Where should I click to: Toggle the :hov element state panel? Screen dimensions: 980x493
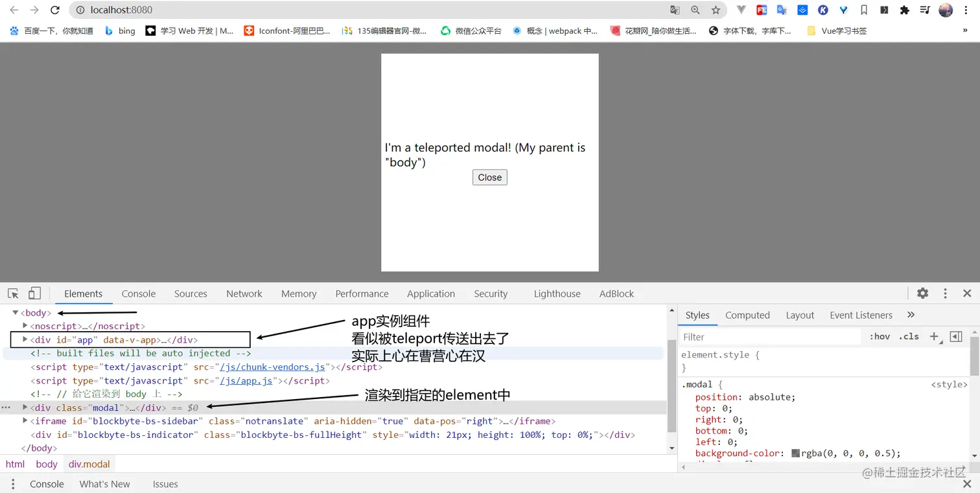coord(880,336)
